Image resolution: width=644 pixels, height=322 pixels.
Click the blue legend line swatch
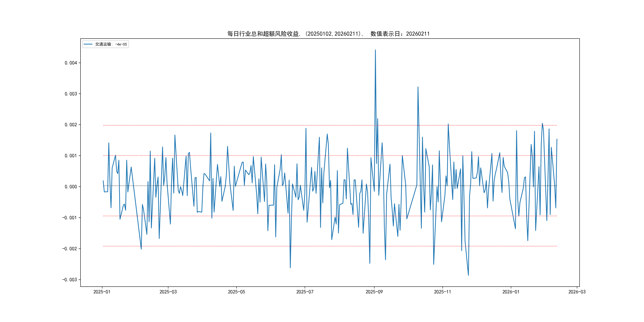[x=88, y=44]
